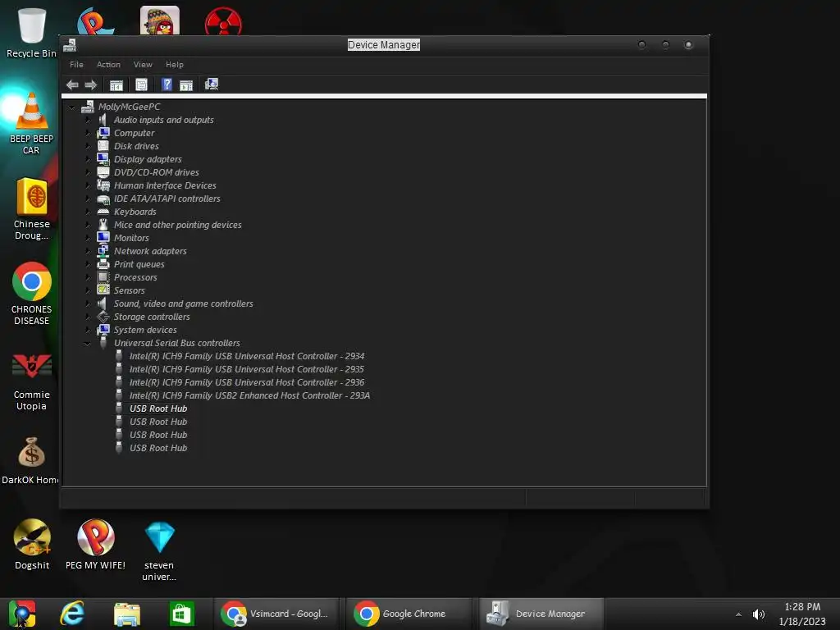
Task: Click the System devices category icon
Action: point(103,330)
